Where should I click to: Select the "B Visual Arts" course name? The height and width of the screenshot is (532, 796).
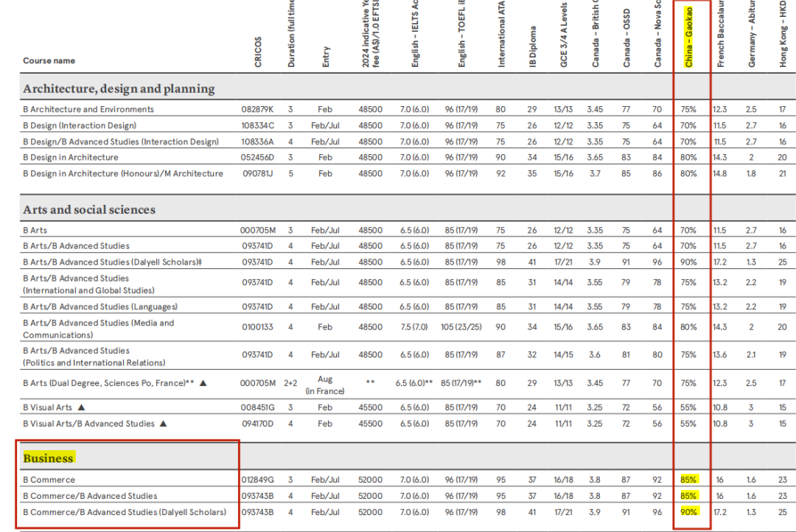point(48,407)
